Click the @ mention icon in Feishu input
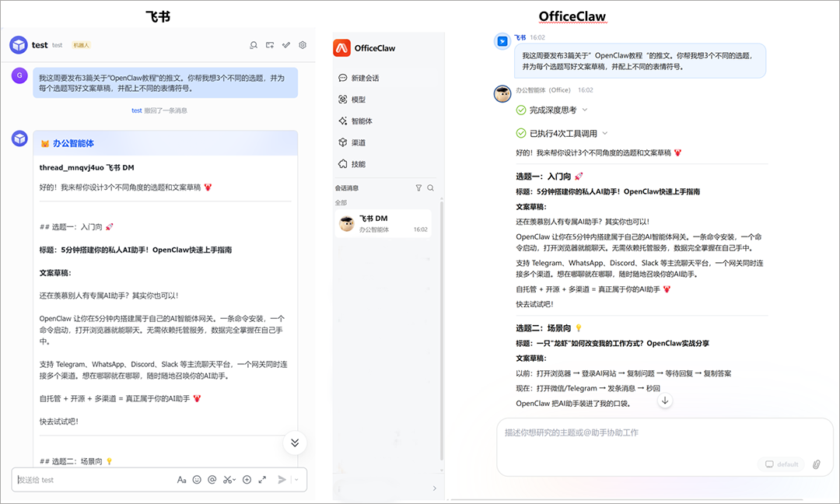 pyautogui.click(x=212, y=480)
